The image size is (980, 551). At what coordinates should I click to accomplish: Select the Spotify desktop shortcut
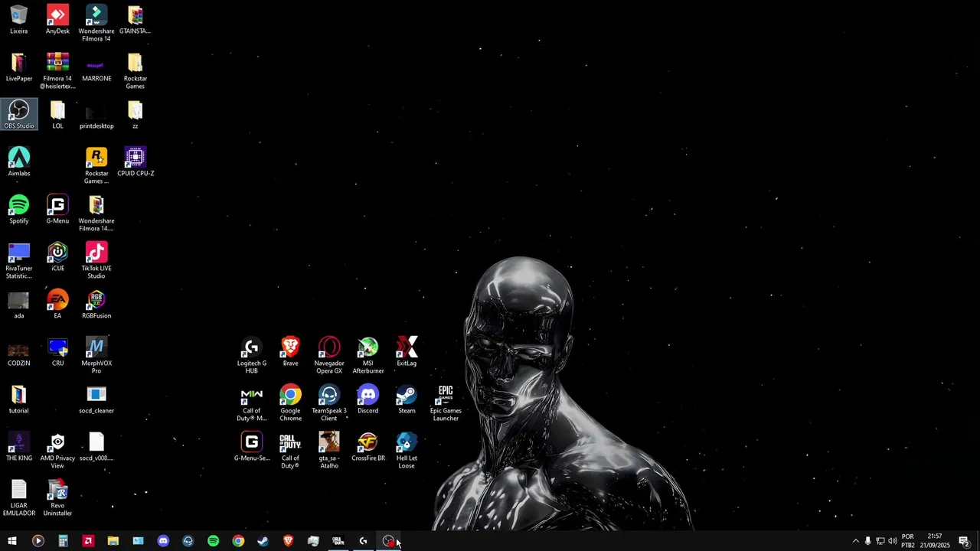19,210
